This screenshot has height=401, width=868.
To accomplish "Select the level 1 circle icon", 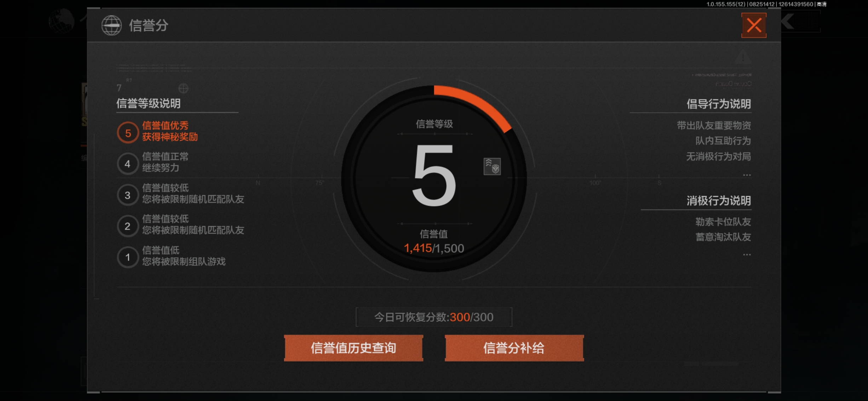I will (x=128, y=257).
